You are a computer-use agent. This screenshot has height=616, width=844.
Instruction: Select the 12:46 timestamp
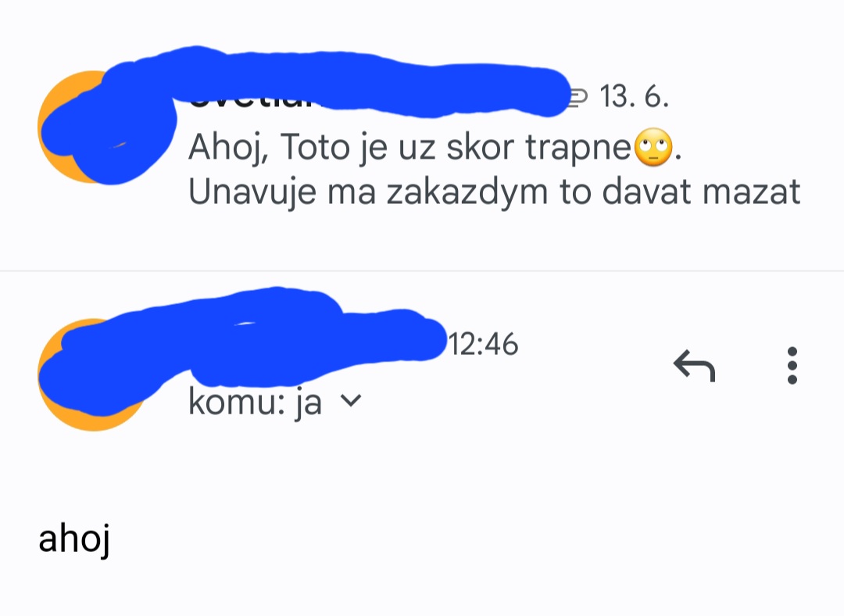point(484,344)
